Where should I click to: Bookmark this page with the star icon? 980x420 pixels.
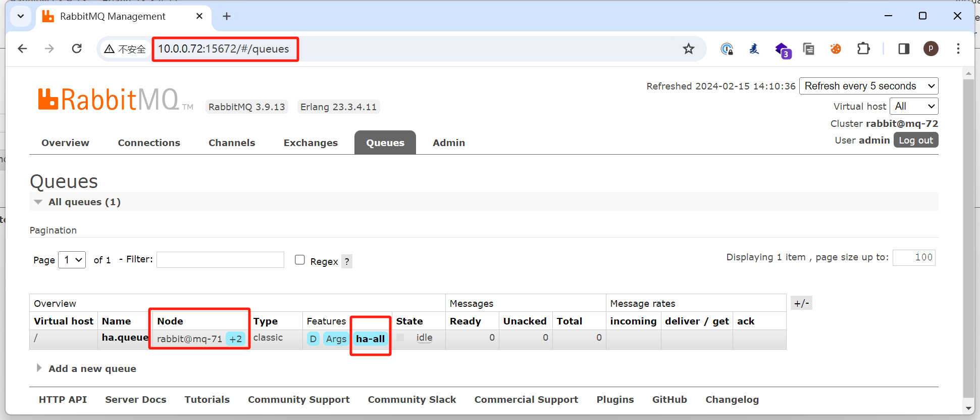pyautogui.click(x=689, y=49)
